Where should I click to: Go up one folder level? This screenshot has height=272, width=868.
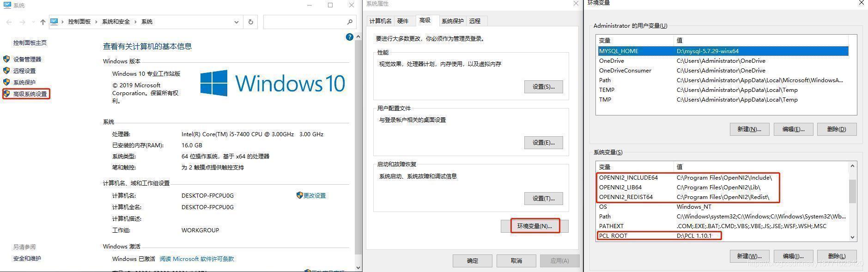[43, 22]
